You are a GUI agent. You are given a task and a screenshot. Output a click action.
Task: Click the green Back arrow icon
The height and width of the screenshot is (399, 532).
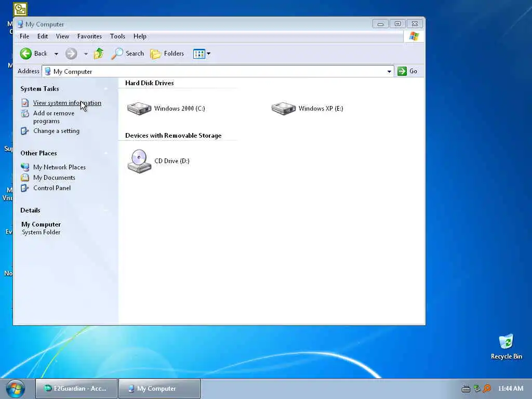pyautogui.click(x=26, y=54)
